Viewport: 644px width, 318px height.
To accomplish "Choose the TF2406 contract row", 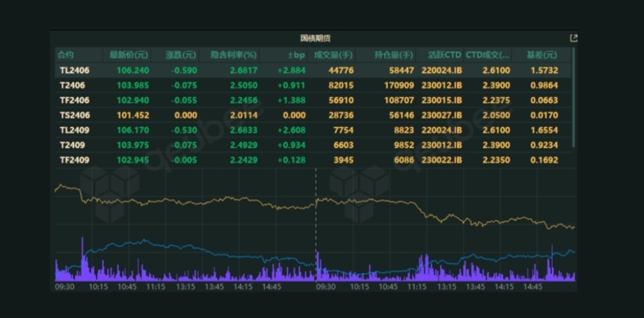I will [x=75, y=100].
